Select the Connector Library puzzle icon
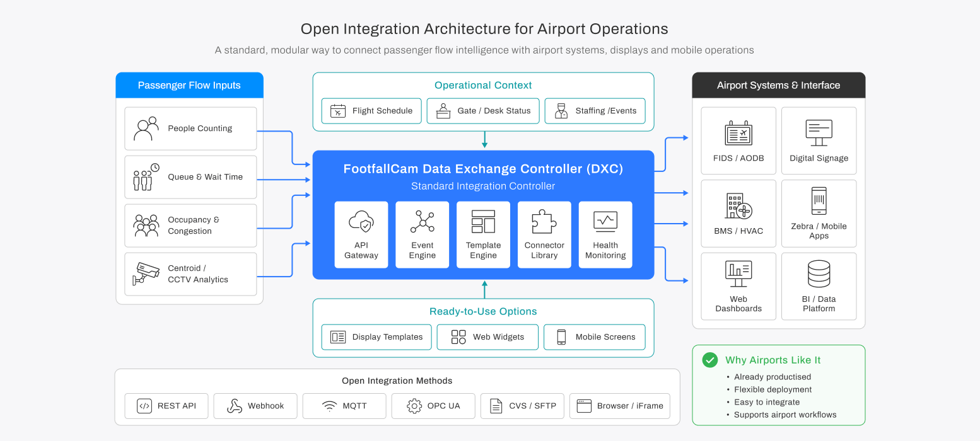Viewport: 980px width, 441px height. [544, 222]
